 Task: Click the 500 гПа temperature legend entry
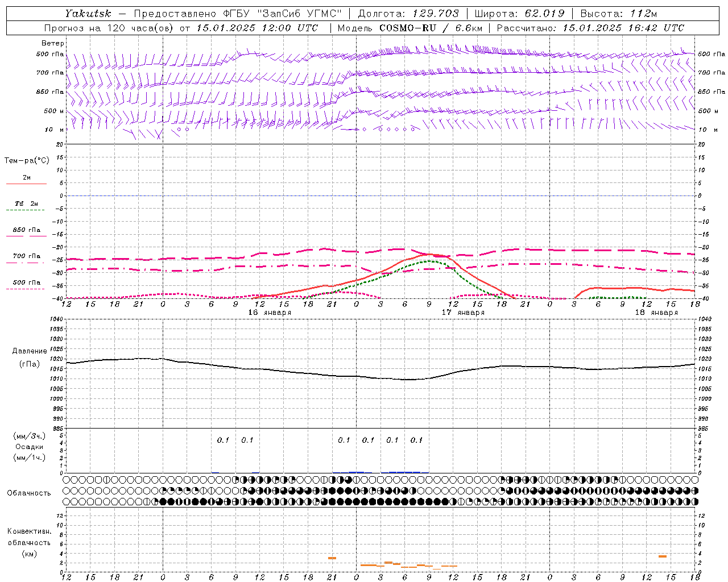click(27, 282)
